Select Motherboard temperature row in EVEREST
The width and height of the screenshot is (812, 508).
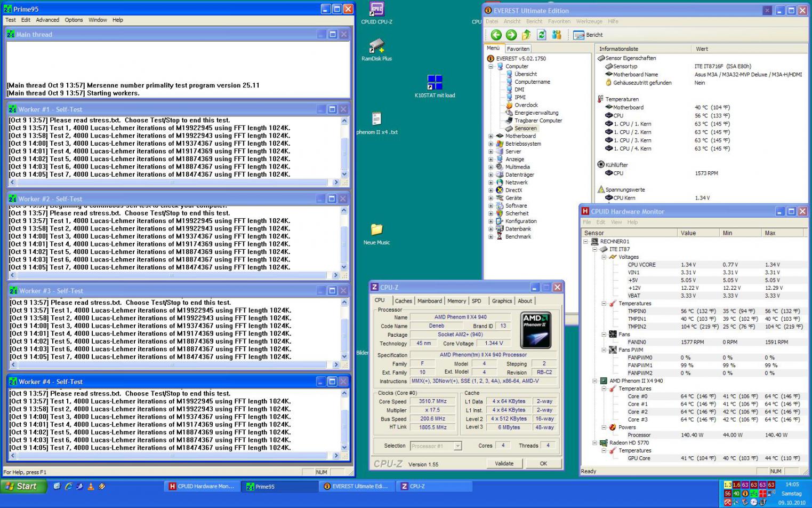click(x=701, y=107)
